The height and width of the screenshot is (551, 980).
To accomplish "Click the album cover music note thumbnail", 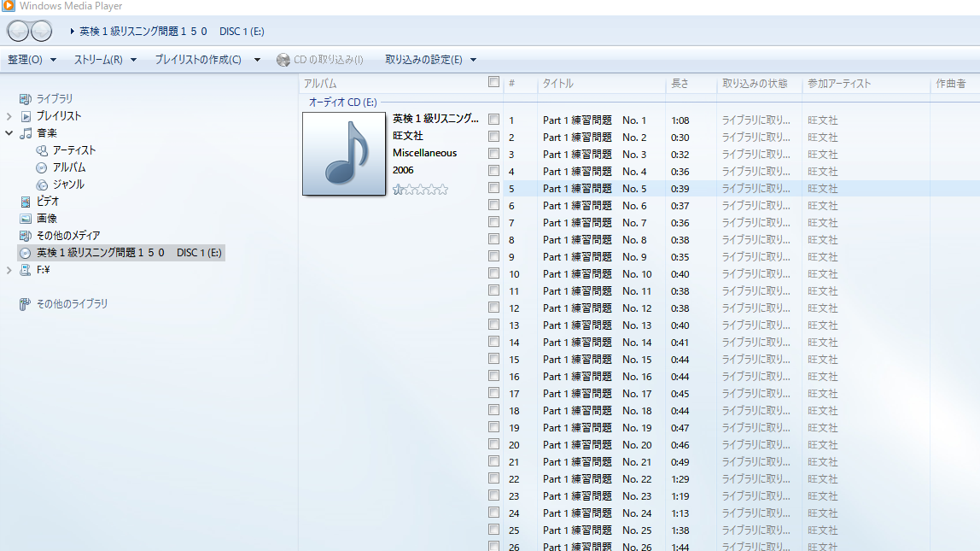I will [344, 154].
